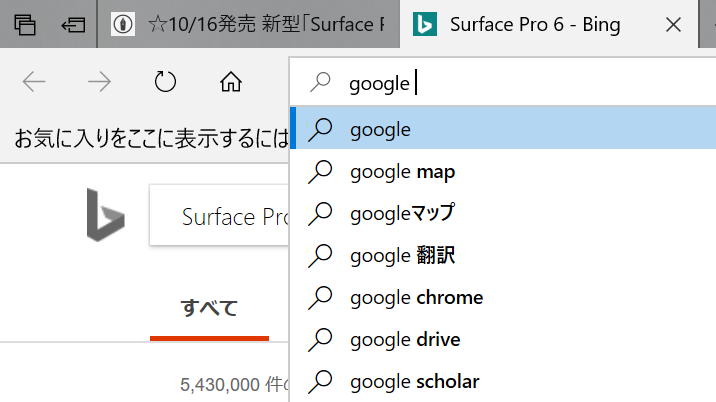Viewport: 716px width, 402px height.
Task: Select the highlighted google suggestion
Action: [503, 128]
